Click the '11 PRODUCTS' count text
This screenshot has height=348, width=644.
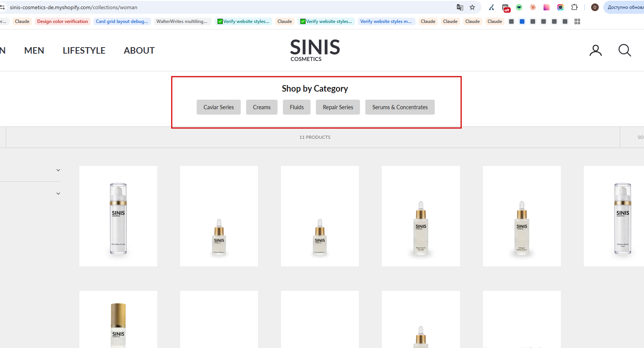[315, 137]
